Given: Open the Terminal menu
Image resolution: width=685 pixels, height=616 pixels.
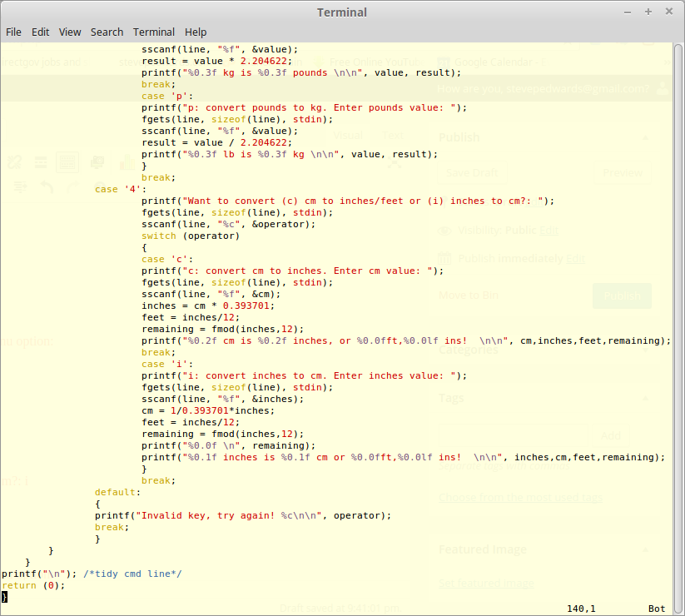Looking at the screenshot, I should [x=154, y=32].
